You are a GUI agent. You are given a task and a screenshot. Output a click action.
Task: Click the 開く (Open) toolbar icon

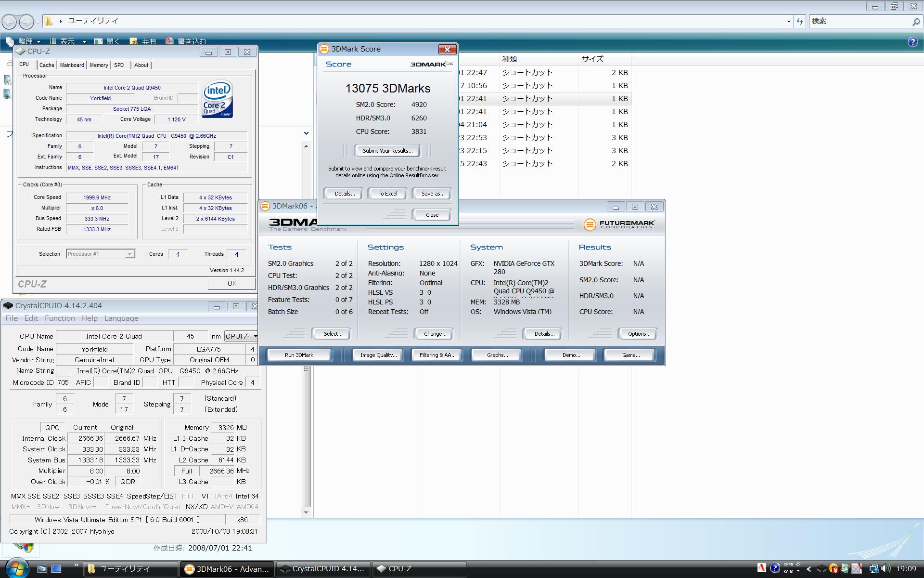98,42
